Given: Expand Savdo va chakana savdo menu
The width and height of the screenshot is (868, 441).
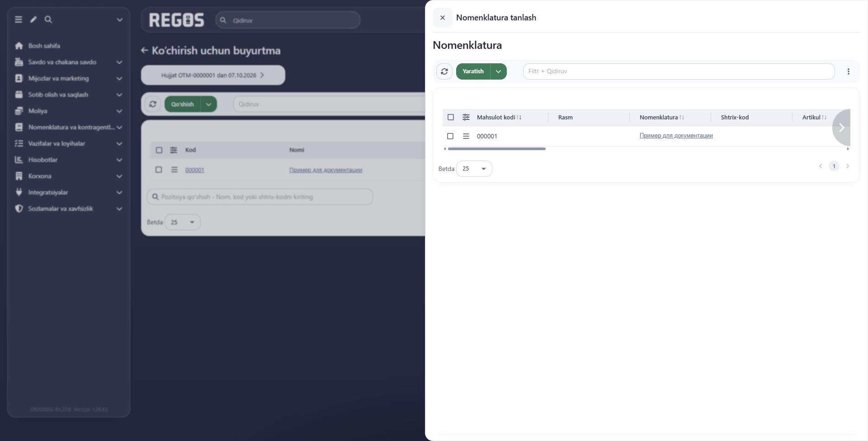Looking at the screenshot, I should [x=68, y=62].
